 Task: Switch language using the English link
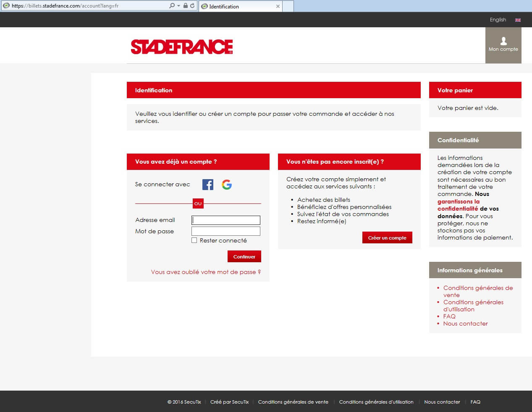click(x=498, y=20)
